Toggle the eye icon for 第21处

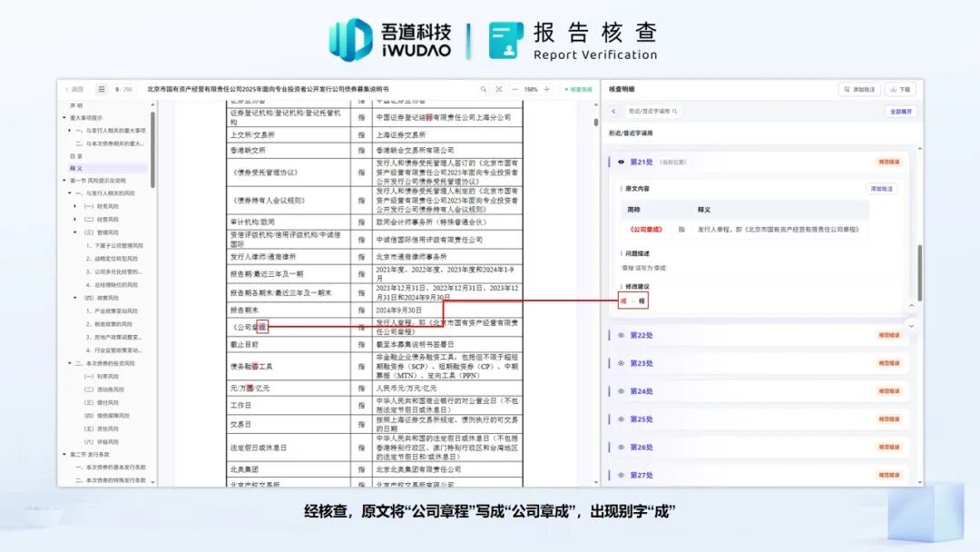pos(622,162)
